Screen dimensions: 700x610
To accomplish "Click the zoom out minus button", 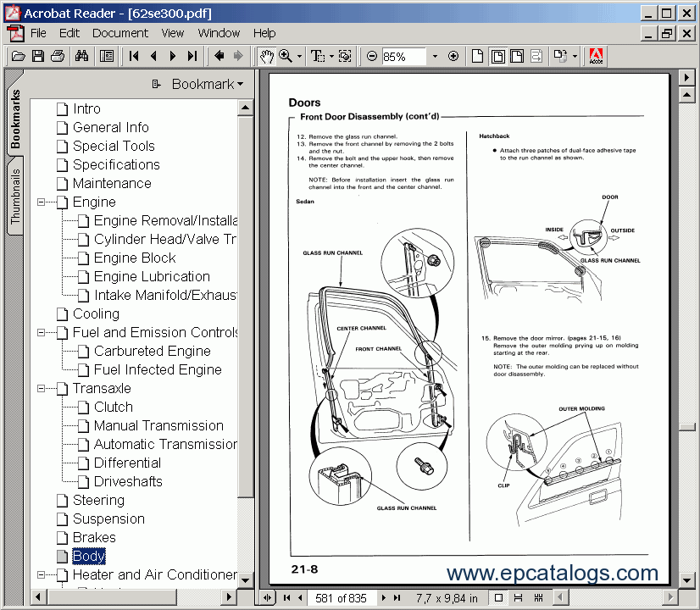I will click(371, 56).
